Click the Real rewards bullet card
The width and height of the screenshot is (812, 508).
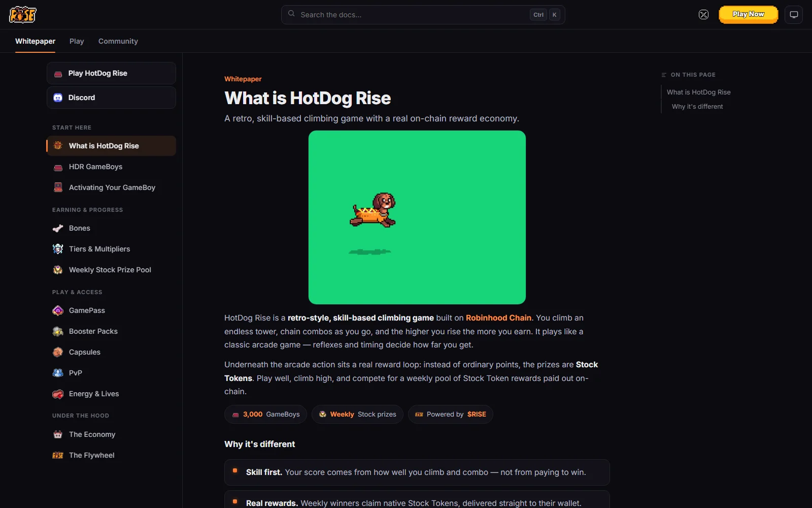[x=417, y=500]
